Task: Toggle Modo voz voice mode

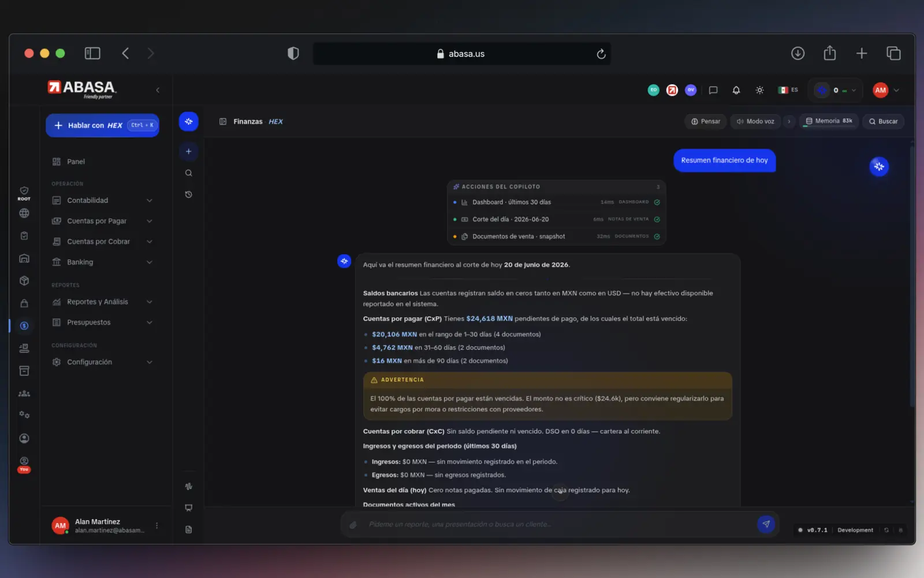Action: tap(755, 121)
